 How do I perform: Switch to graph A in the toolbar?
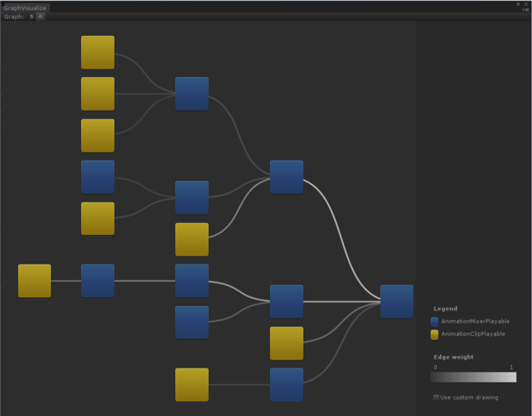click(x=40, y=16)
